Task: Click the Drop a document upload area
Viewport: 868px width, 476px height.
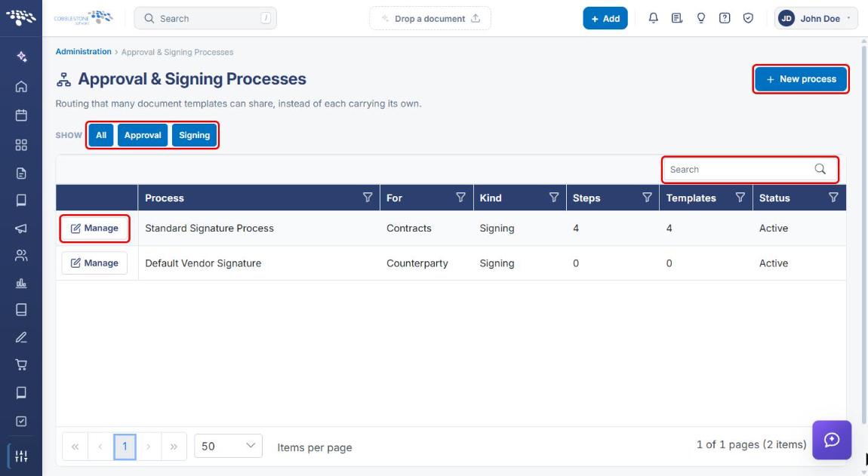Action: [430, 18]
